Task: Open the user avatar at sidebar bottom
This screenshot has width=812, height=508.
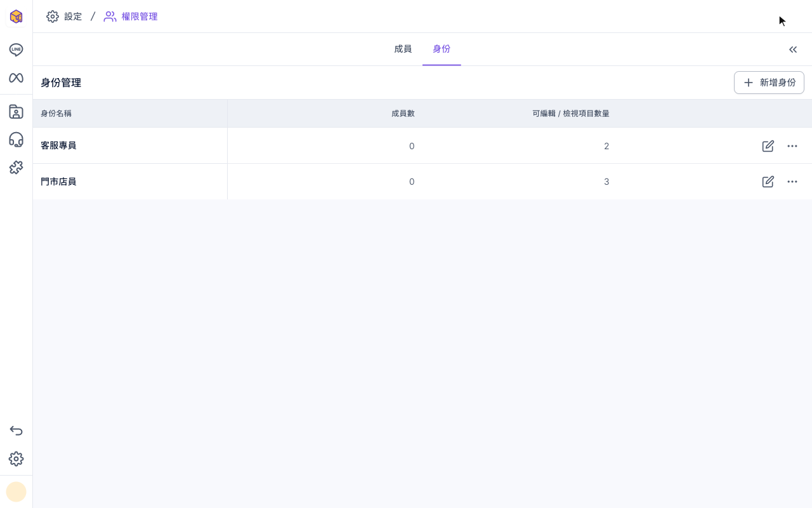Action: point(16,491)
